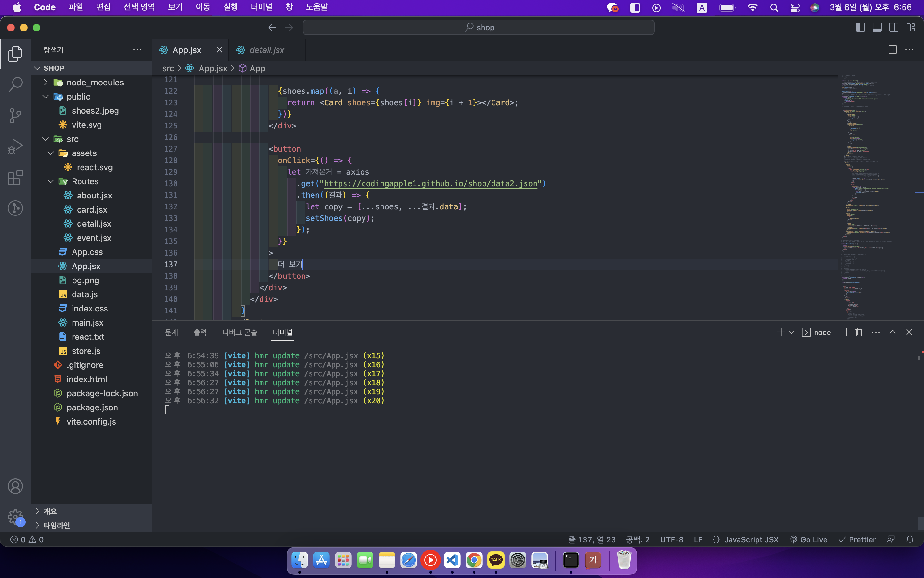This screenshot has height=578, width=924.
Task: Open editor More Actions ellipsis
Action: (x=910, y=50)
